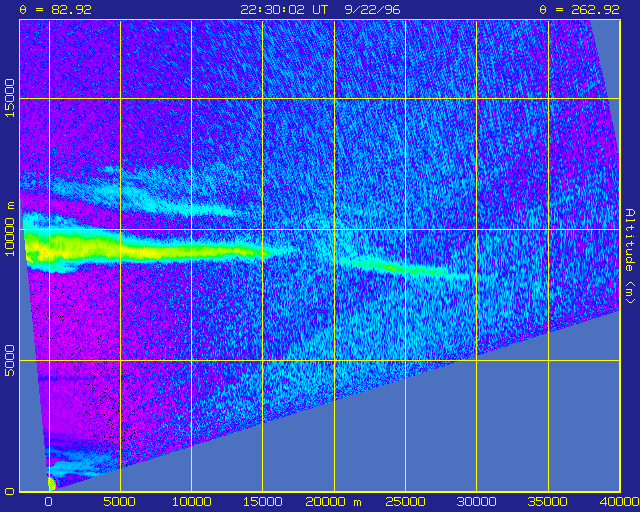This screenshot has width=640, height=512.
Task: Click the 35000 range tick label
Action: [548, 502]
